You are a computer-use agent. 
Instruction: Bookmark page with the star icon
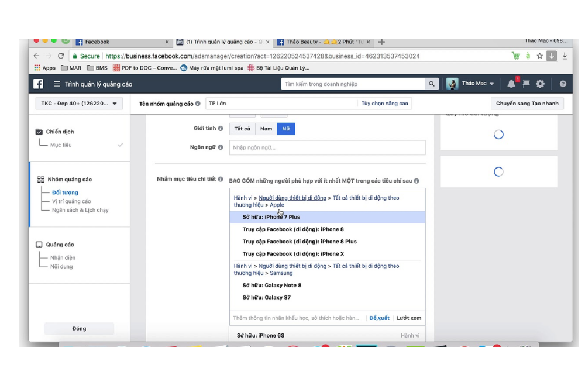539,56
